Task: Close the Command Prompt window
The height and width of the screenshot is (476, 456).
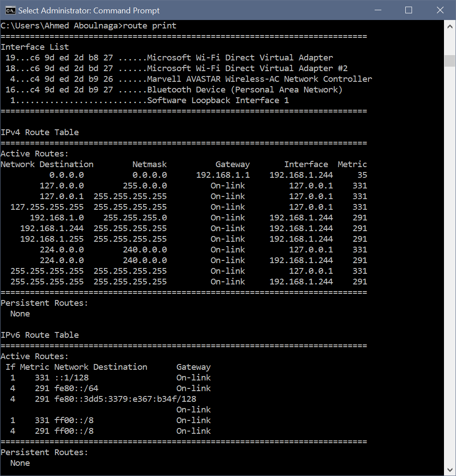Action: coord(440,10)
